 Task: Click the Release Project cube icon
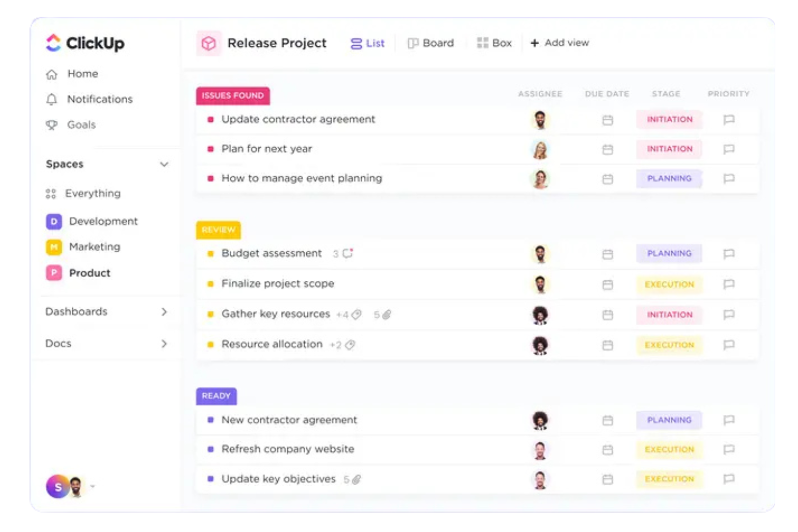(x=209, y=43)
